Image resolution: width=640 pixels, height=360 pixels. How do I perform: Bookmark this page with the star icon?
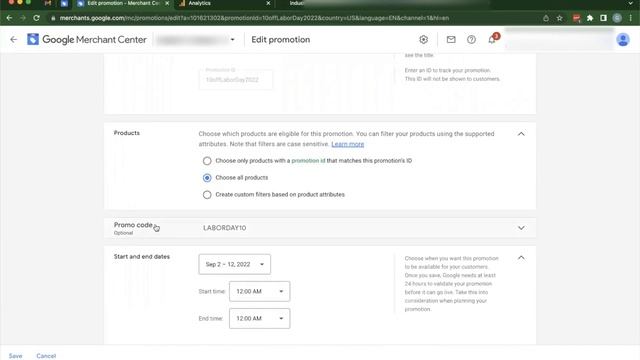(559, 18)
